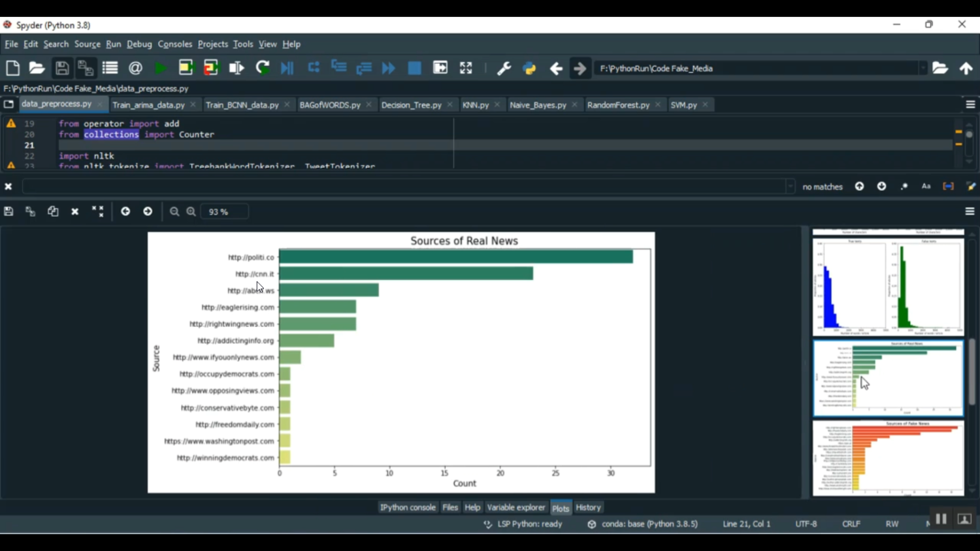Toggle whole words search option
The width and height of the screenshot is (980, 551).
[948, 187]
